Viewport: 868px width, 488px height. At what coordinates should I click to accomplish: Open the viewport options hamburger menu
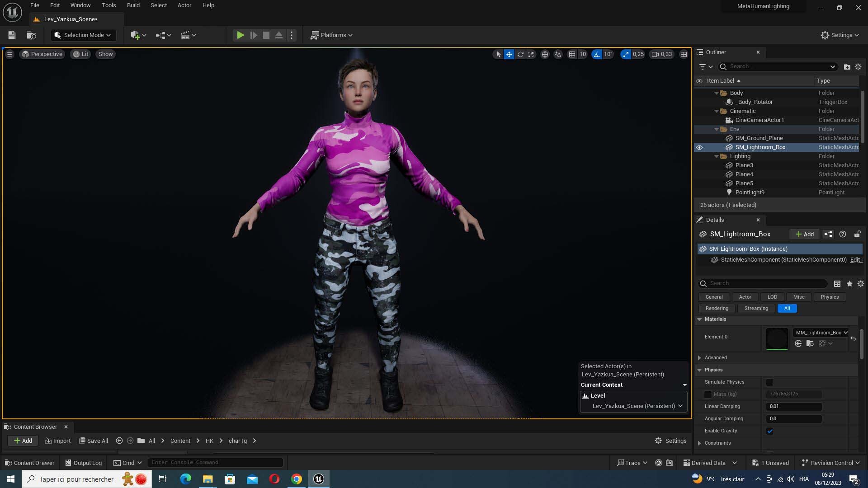click(9, 54)
